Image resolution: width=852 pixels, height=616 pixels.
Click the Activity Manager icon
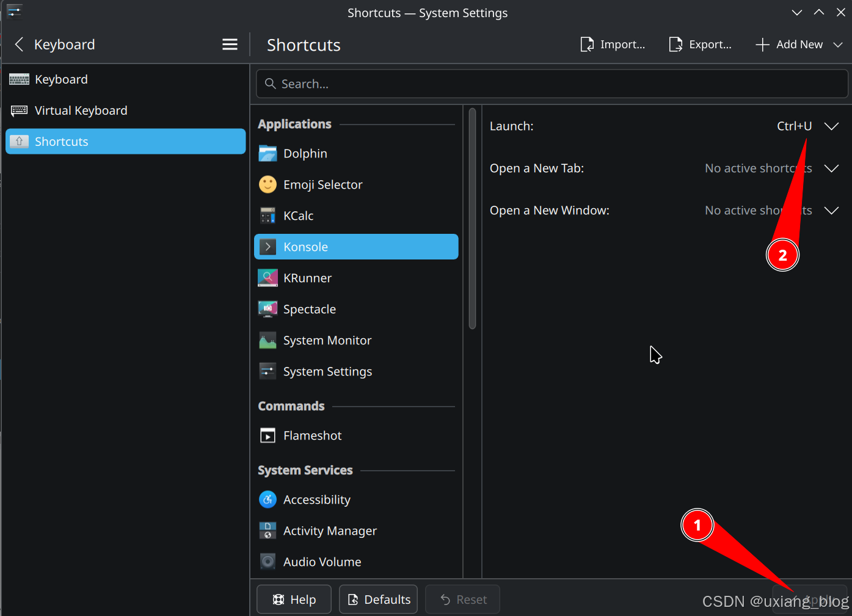click(268, 531)
